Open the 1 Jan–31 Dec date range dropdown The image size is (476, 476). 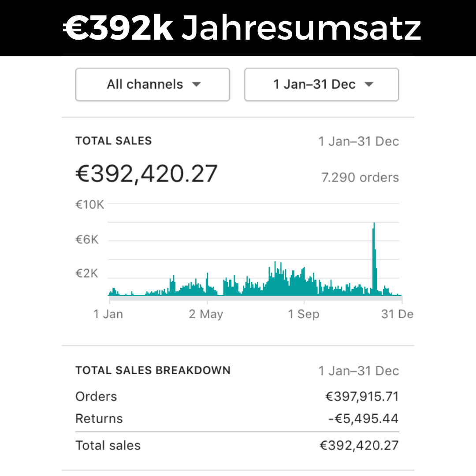(321, 84)
